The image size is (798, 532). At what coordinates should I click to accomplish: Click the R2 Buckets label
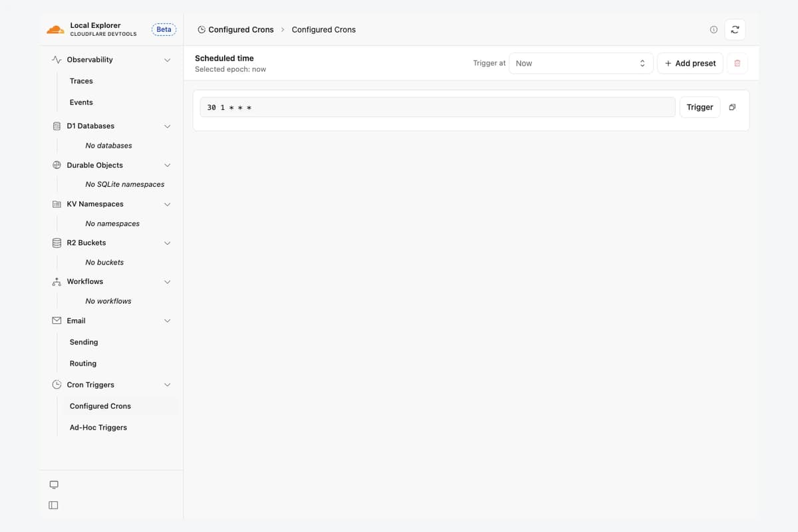[x=86, y=243]
